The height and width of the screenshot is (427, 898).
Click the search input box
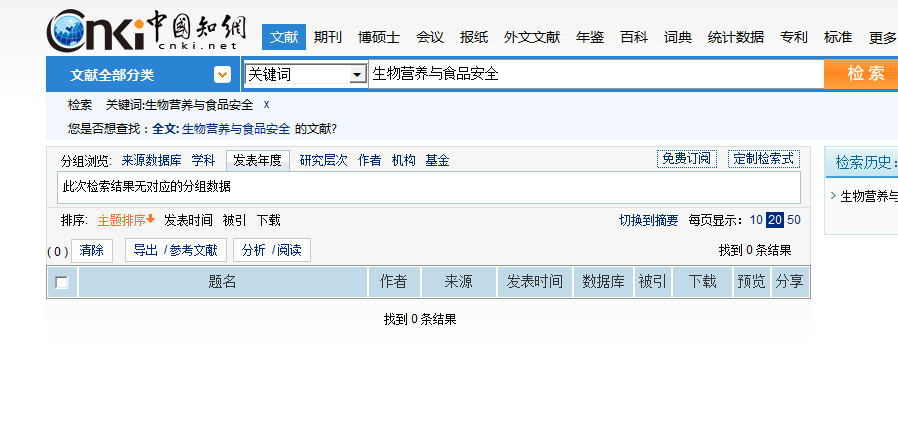coord(596,74)
